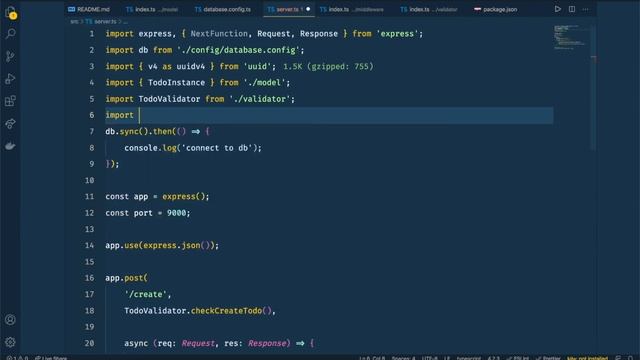Open the Docker whale view
The width and height of the screenshot is (640, 360).
(x=10, y=146)
